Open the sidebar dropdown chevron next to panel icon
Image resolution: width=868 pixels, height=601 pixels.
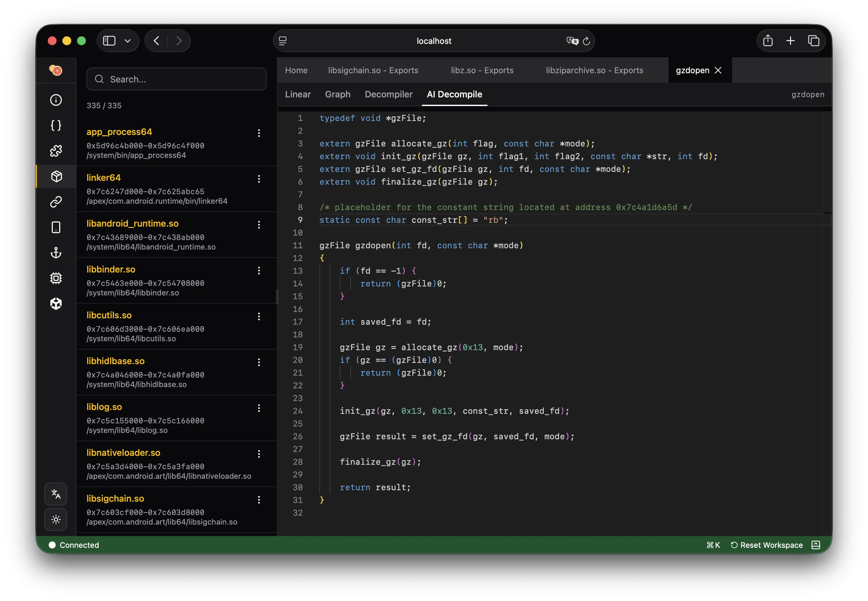coord(128,41)
